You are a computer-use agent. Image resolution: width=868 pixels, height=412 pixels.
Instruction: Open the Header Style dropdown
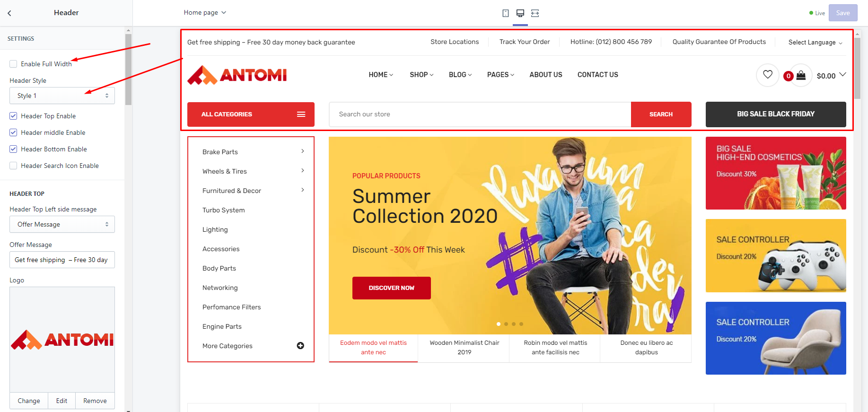pyautogui.click(x=62, y=96)
